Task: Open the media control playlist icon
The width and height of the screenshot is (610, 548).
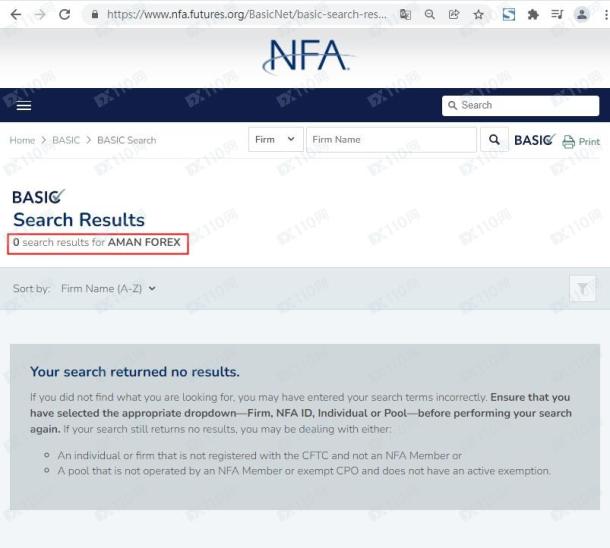Action: (x=557, y=15)
